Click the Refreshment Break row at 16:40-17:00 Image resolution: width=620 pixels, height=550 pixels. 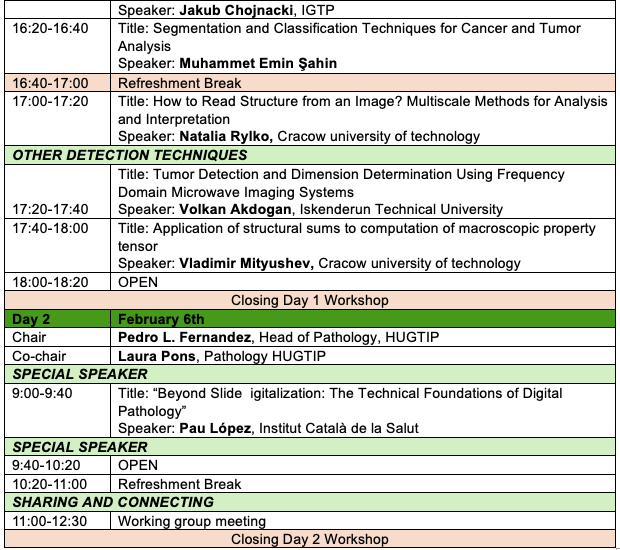click(x=167, y=83)
